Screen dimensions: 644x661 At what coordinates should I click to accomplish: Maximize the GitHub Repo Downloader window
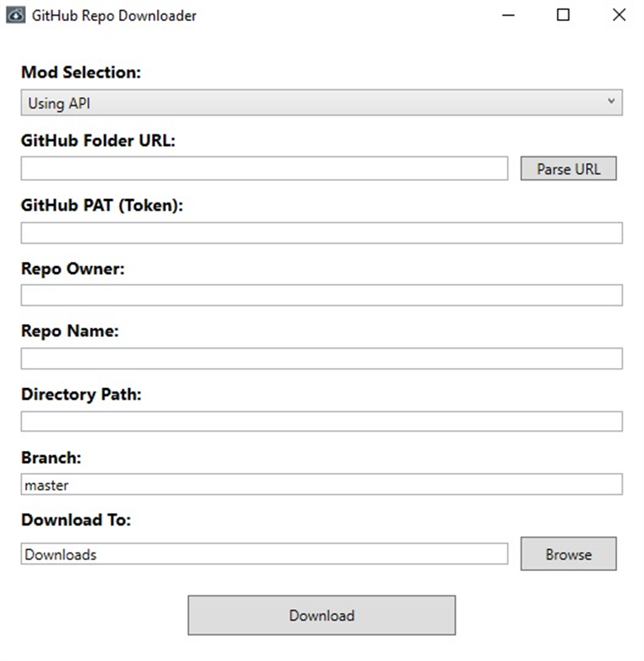563,15
